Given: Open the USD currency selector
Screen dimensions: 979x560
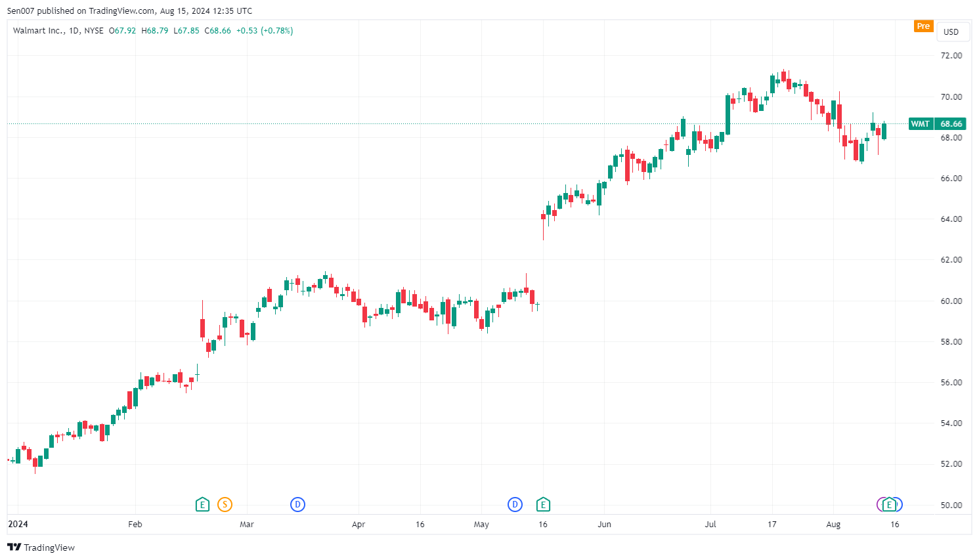Looking at the screenshot, I should point(951,32).
